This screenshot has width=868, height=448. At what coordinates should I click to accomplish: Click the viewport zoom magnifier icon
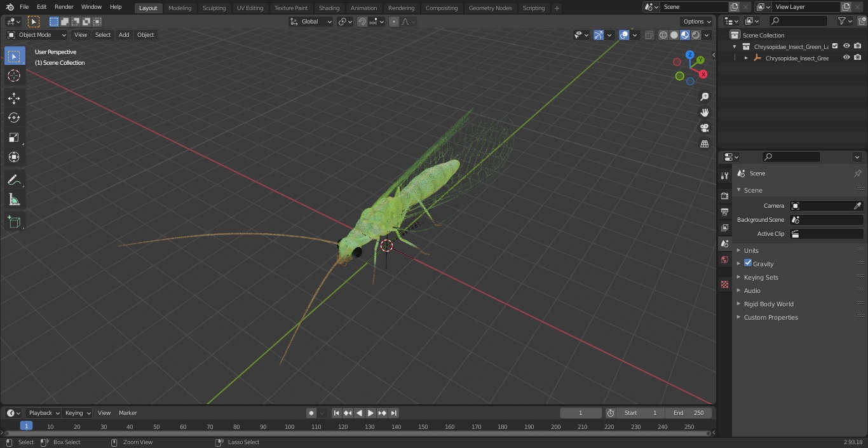tap(704, 97)
